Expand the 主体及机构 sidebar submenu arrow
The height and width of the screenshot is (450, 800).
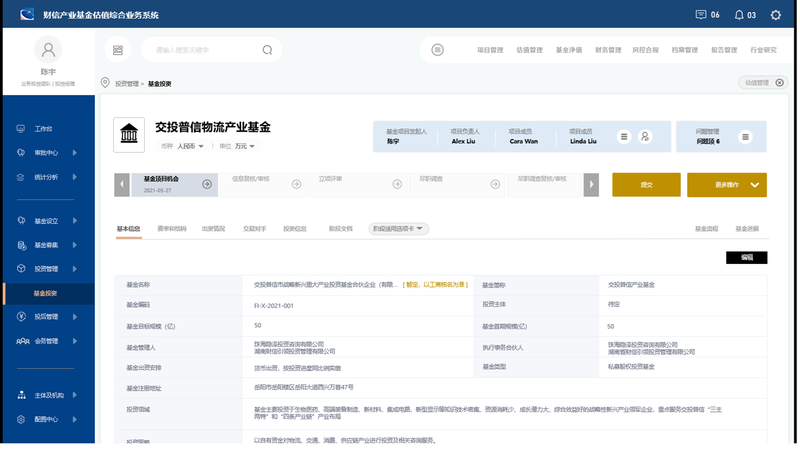74,395
